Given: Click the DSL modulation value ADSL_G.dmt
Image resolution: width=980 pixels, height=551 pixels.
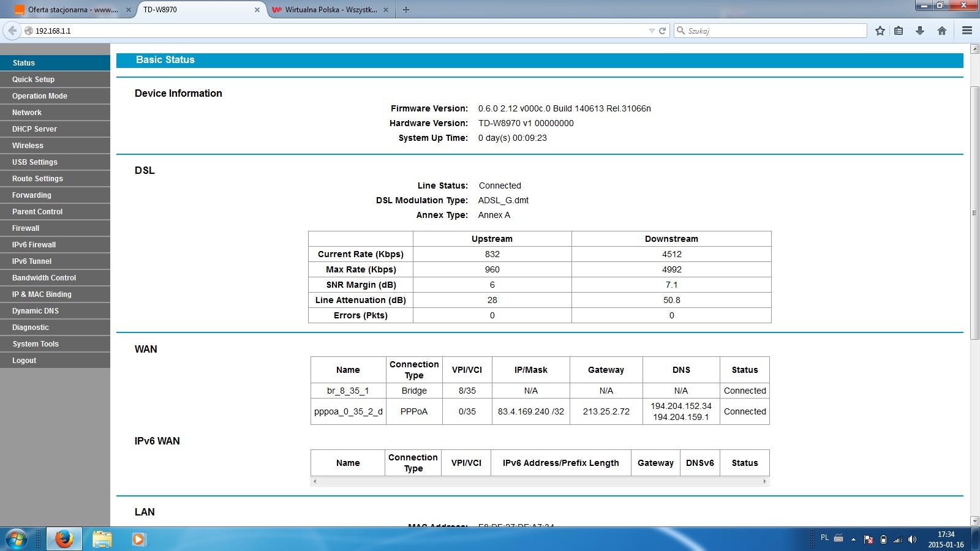Looking at the screenshot, I should pyautogui.click(x=503, y=200).
